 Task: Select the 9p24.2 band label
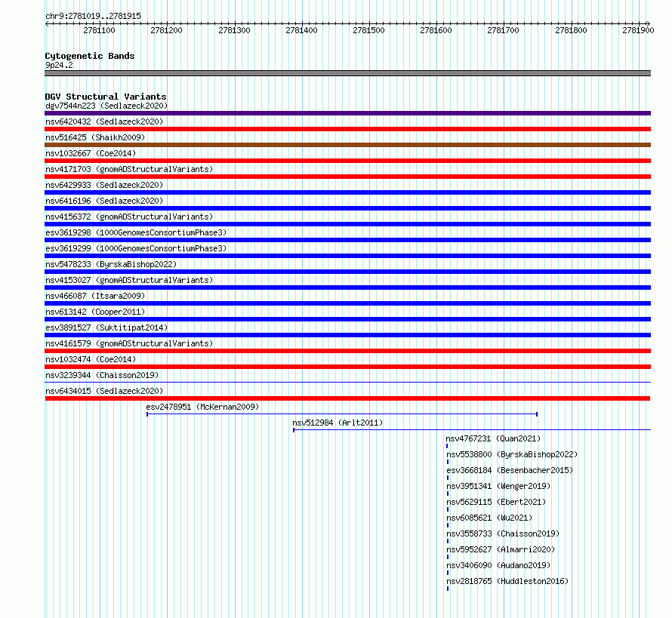coord(59,65)
